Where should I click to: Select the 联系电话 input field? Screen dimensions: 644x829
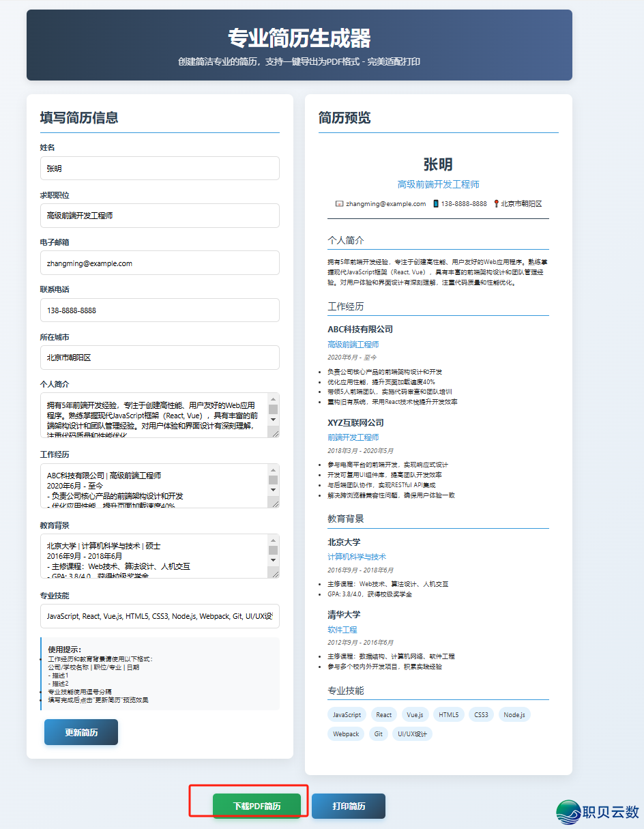click(160, 310)
